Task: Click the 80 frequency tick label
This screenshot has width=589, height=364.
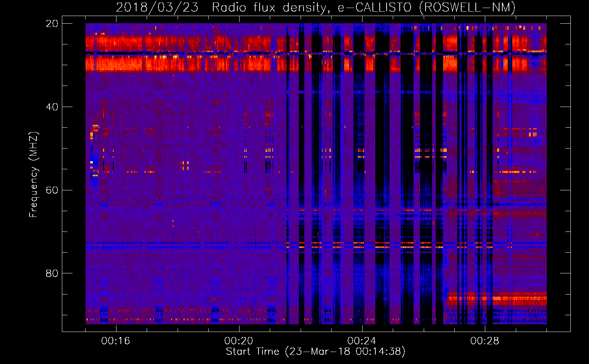Action: [52, 273]
